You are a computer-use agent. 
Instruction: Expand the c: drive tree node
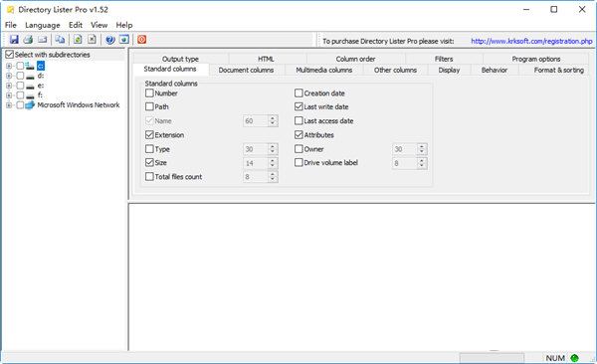pyautogui.click(x=9, y=66)
